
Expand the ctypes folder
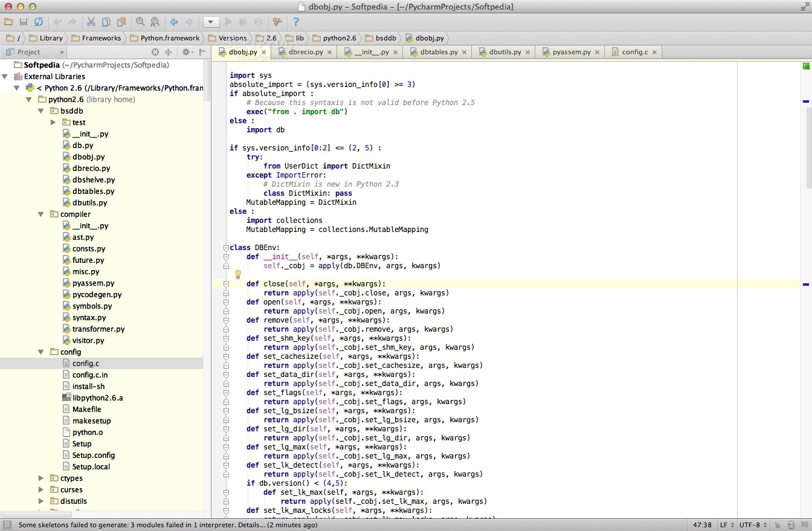click(40, 478)
